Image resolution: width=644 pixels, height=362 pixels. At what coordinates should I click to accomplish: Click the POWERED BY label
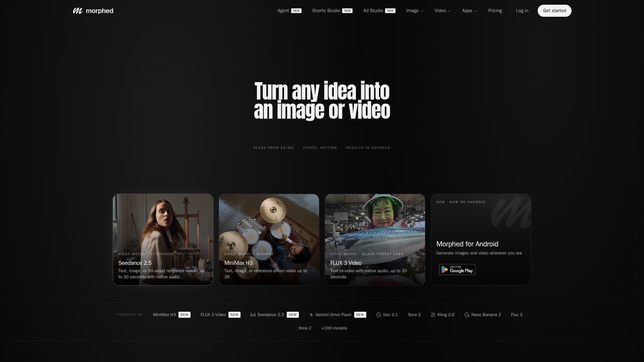click(130, 315)
